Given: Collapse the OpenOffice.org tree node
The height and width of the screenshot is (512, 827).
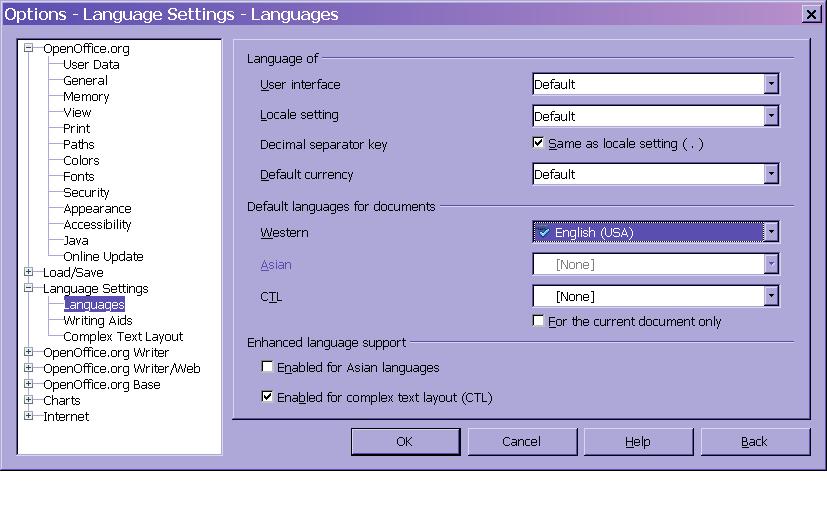Looking at the screenshot, I should 29,48.
